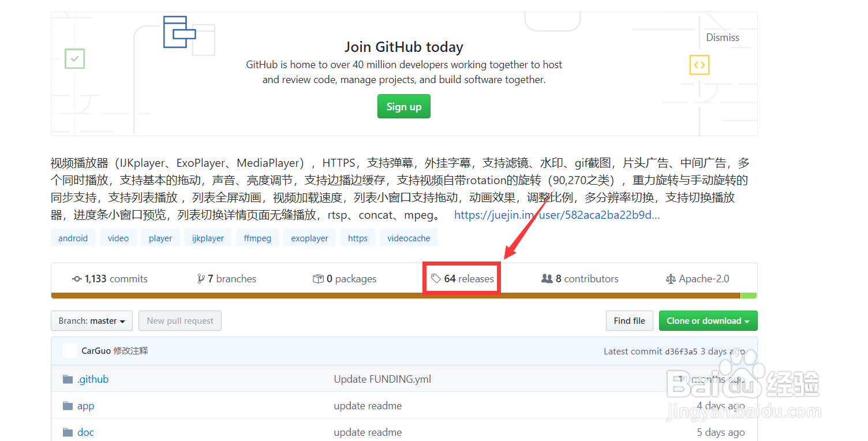Open the android topic tag
868x441 pixels.
73,238
